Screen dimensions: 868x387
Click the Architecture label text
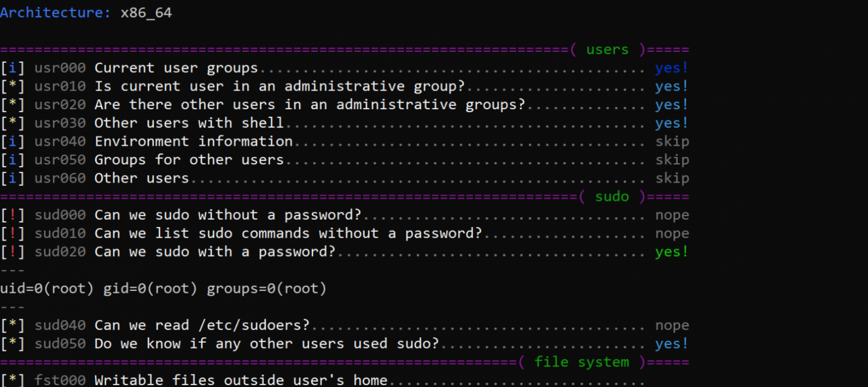[55, 13]
